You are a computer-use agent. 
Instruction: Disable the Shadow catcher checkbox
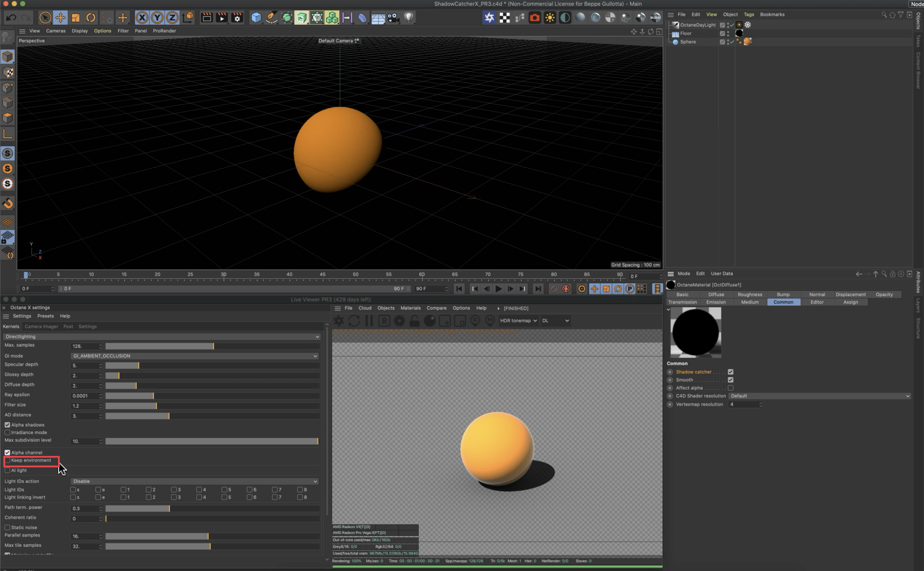point(731,372)
